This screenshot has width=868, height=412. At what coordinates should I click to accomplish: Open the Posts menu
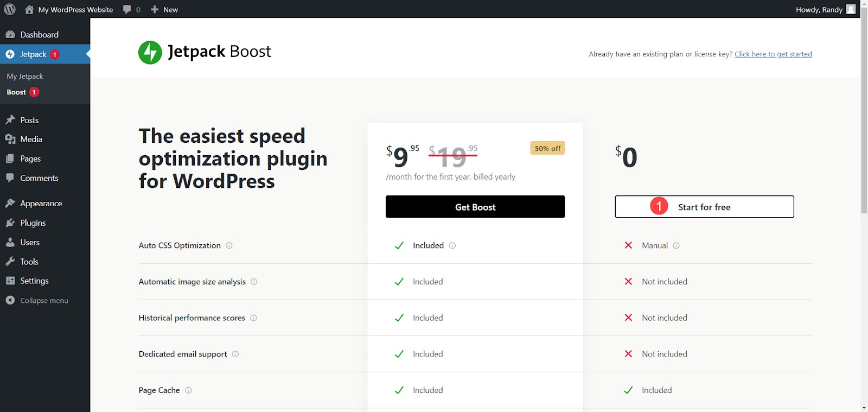(x=45, y=120)
